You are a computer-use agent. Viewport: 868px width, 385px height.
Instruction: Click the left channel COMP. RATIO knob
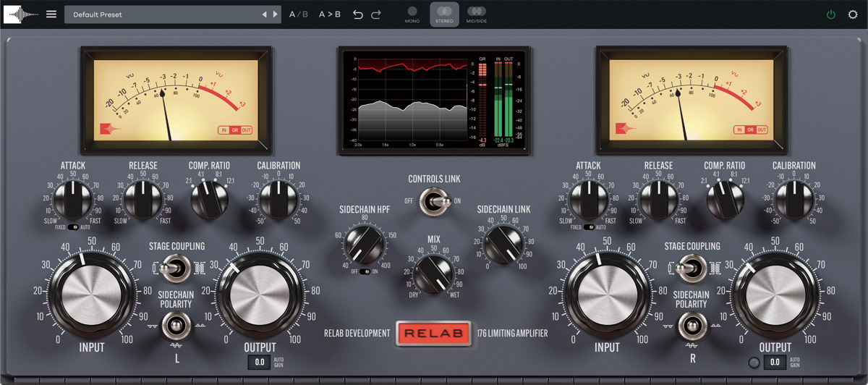pyautogui.click(x=208, y=200)
